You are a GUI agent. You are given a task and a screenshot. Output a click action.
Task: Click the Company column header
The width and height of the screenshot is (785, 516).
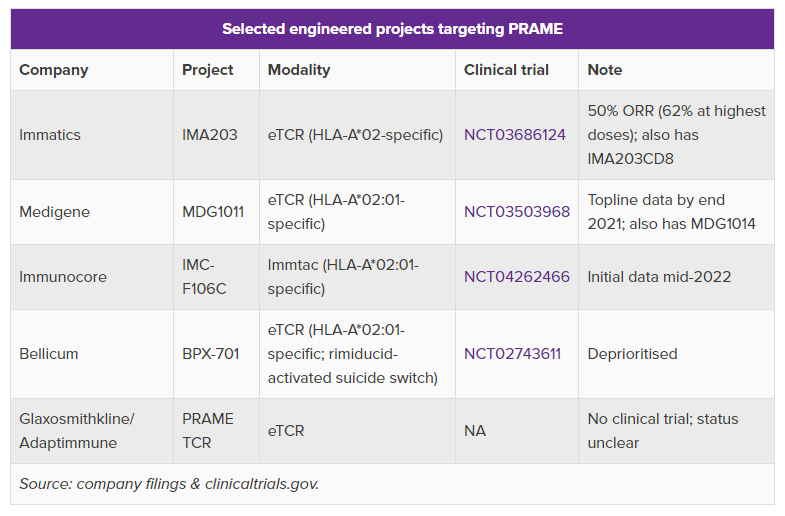pos(54,70)
